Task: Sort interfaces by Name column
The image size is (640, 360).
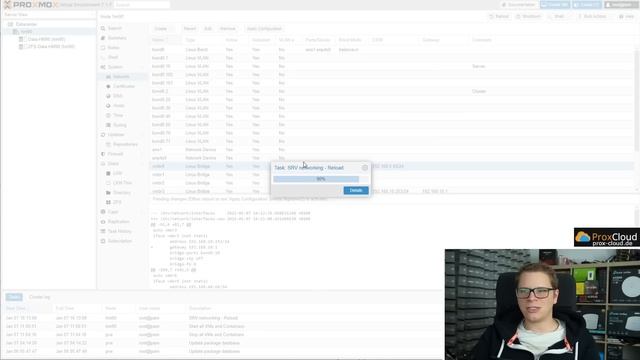Action: [165, 40]
